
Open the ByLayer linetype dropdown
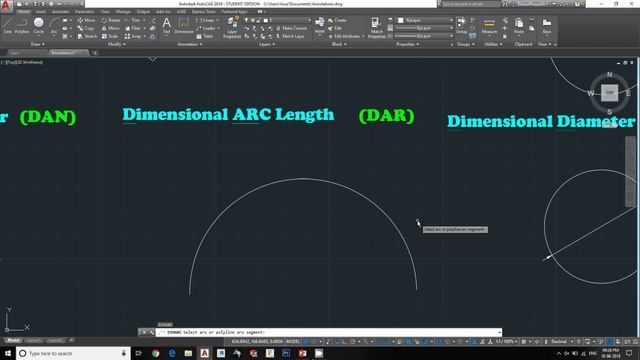click(x=425, y=36)
